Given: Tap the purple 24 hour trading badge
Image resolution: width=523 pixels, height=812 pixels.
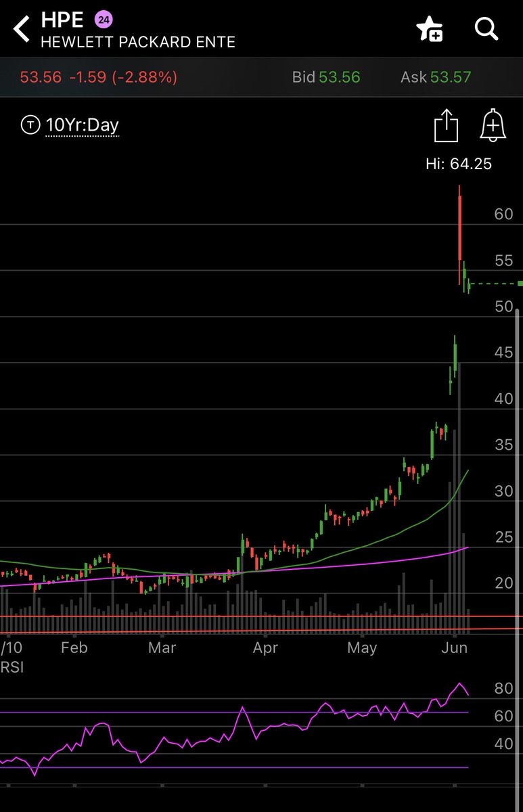Looking at the screenshot, I should pos(103,18).
